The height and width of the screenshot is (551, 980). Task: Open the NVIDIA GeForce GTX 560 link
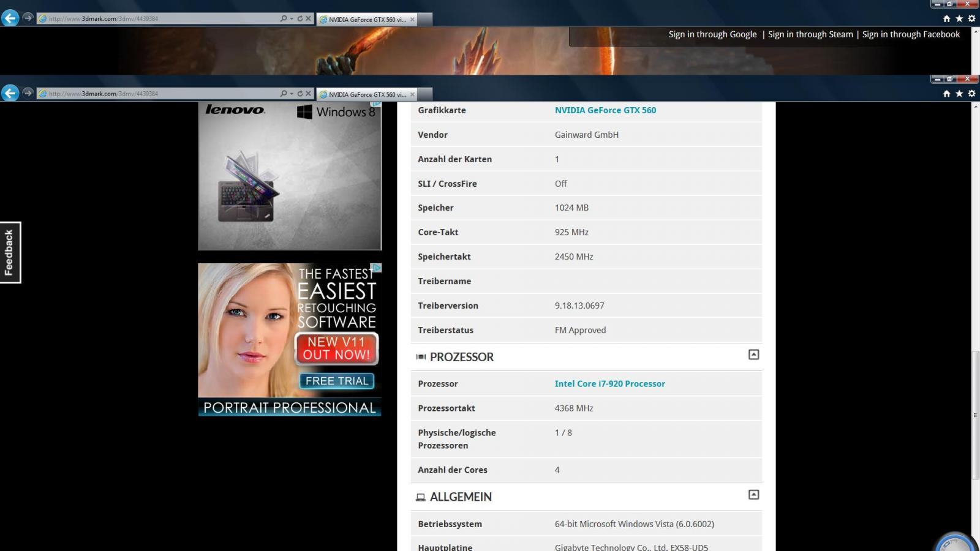[x=605, y=110]
